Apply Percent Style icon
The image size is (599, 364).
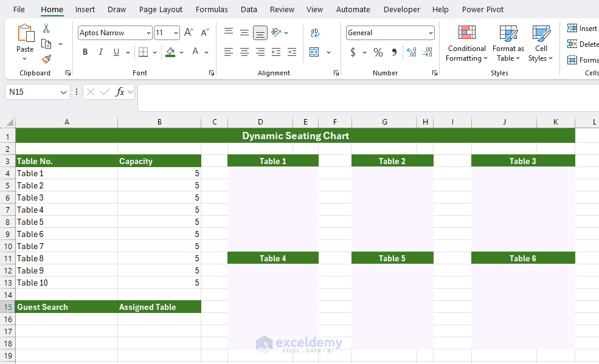pos(378,52)
